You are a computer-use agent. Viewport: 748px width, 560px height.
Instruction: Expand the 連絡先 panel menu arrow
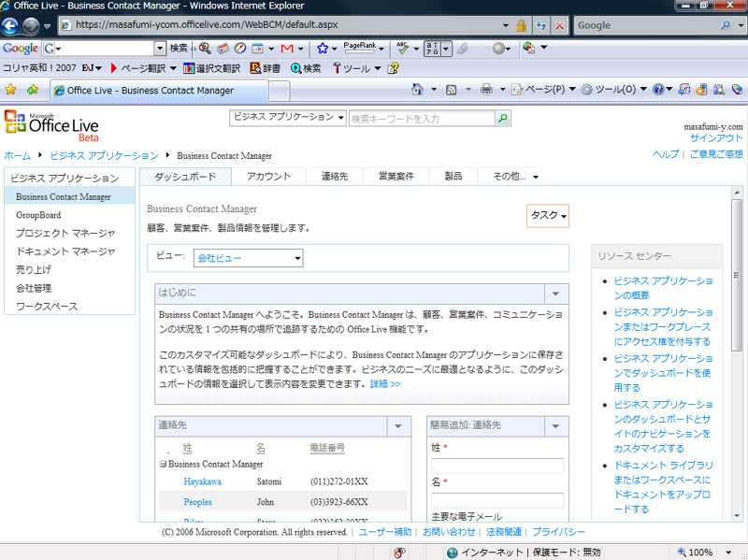coord(398,426)
